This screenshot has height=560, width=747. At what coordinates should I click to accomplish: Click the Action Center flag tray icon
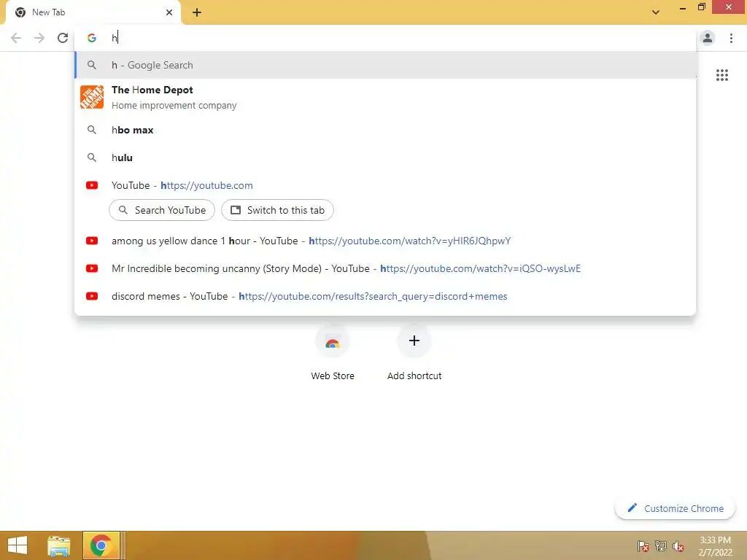coord(643,546)
